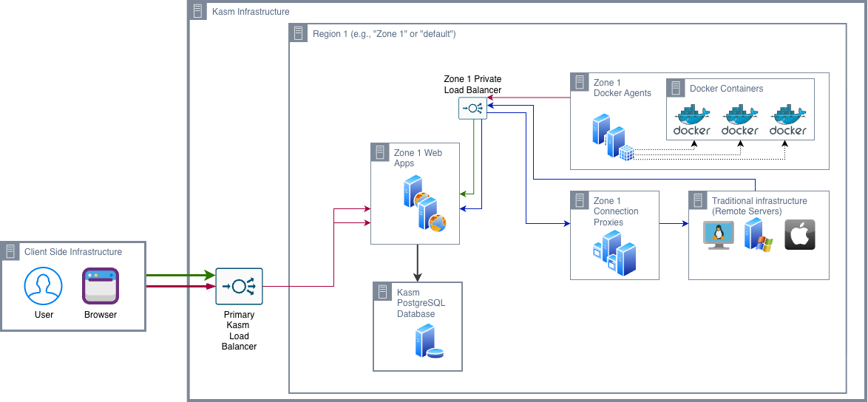Screen dimensions: 868x402
Task: Click the "Browser" label text
Action: [101, 316]
